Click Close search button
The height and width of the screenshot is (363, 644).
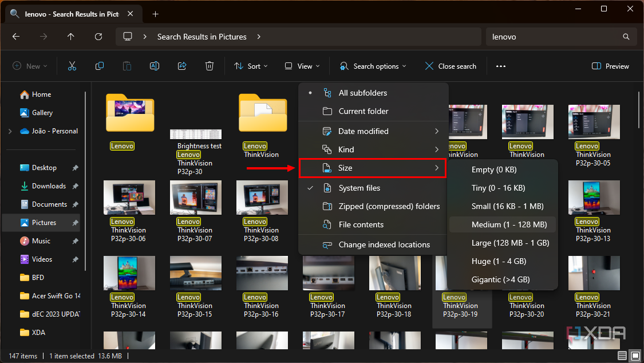[451, 66]
